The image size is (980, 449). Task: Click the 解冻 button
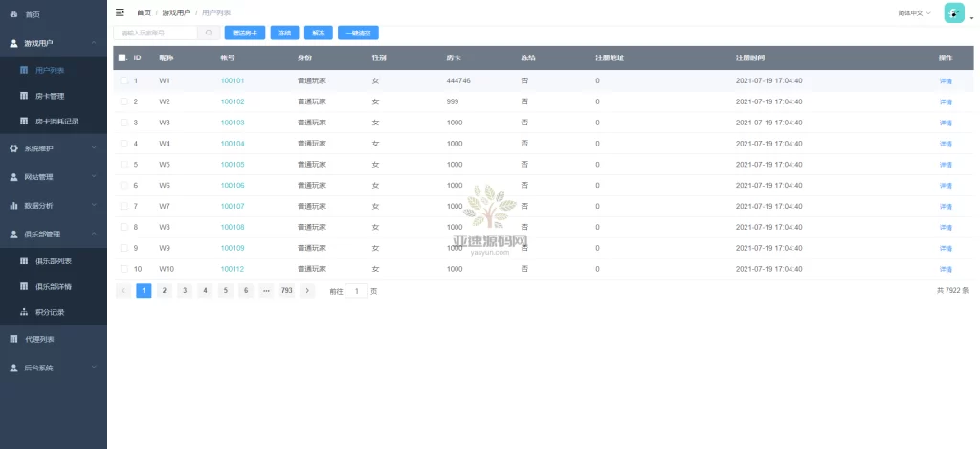319,34
